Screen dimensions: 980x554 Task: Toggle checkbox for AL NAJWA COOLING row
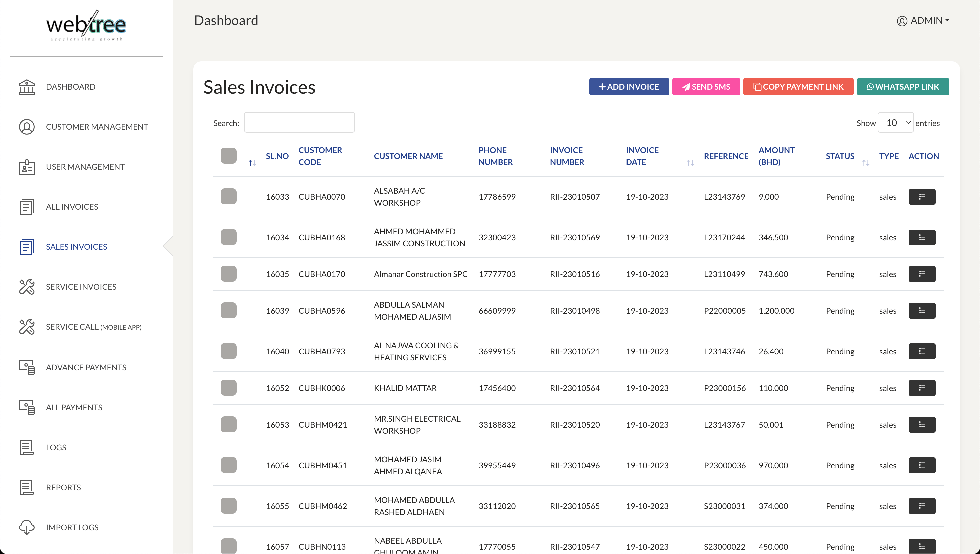(x=229, y=351)
